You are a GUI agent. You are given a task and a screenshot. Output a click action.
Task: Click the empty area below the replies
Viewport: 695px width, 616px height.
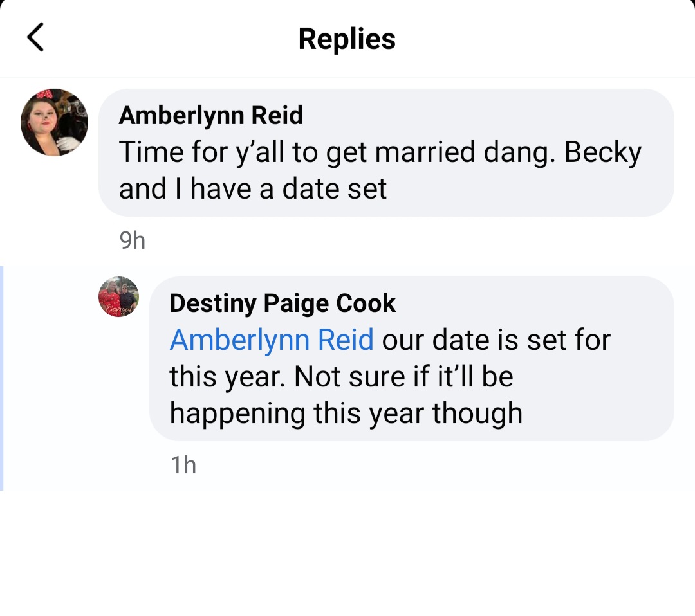click(347, 554)
